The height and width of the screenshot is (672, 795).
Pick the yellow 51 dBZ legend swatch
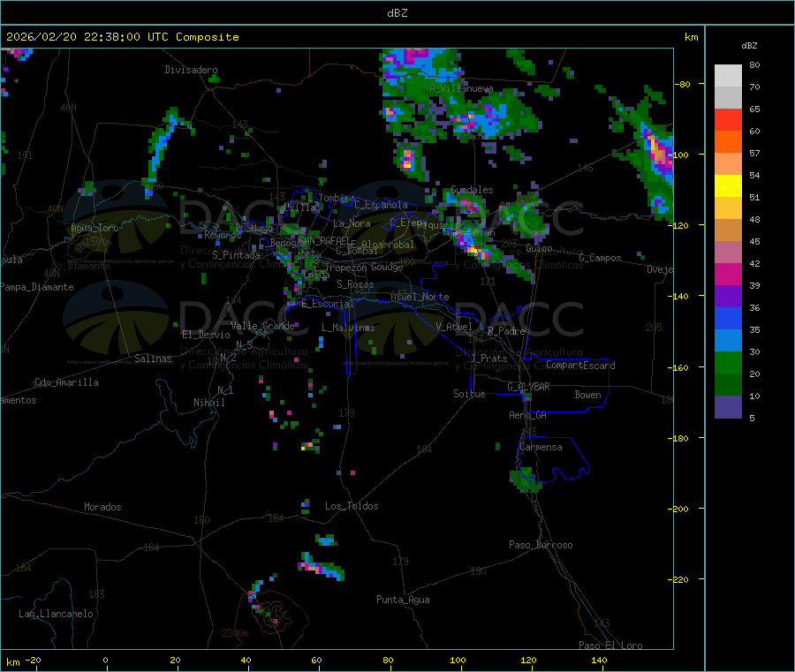pyautogui.click(x=728, y=186)
